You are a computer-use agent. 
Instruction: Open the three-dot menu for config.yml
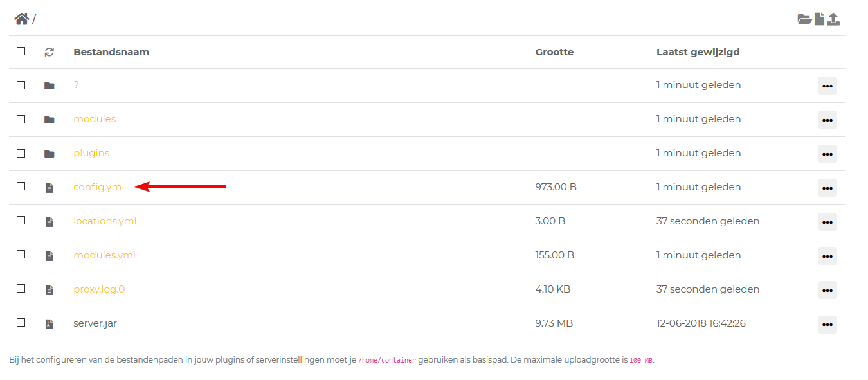point(827,188)
